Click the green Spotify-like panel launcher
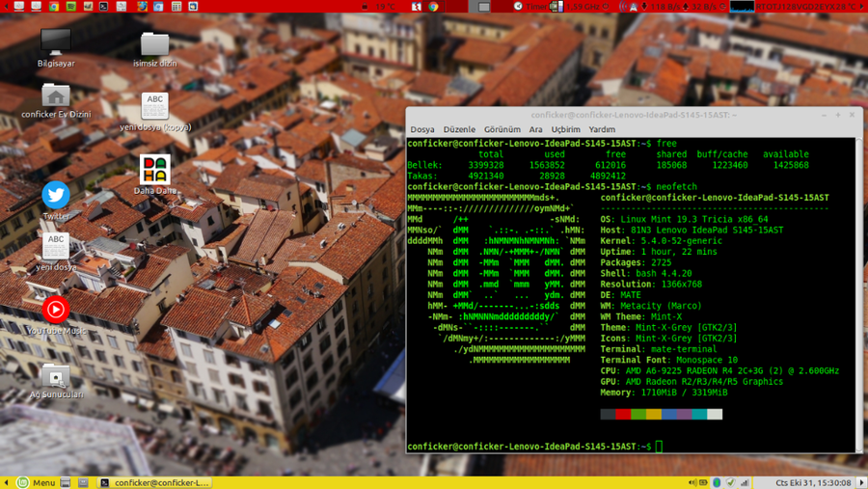 70,7
